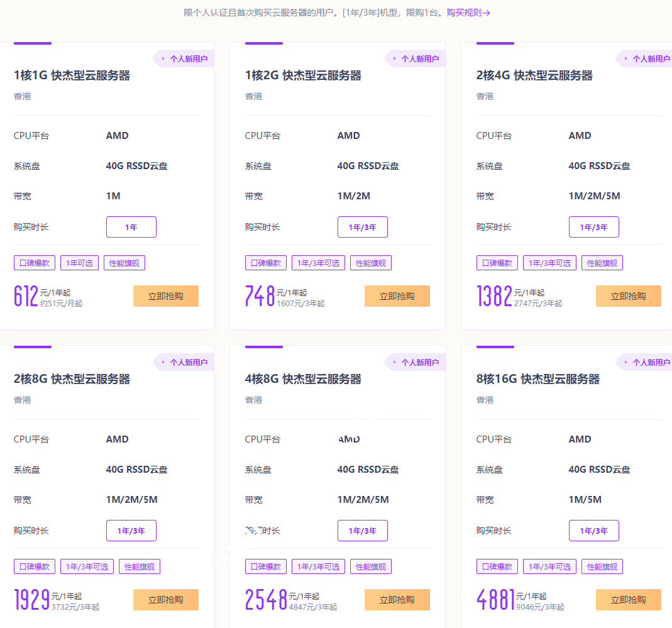Click 性能旗舰 tag on 8核16G card

coord(602,566)
